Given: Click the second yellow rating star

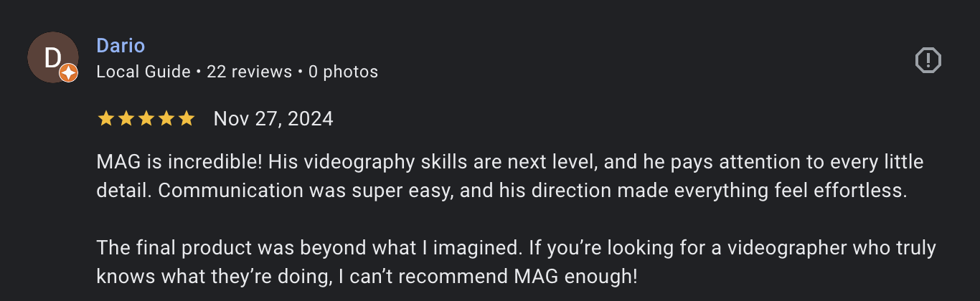Looking at the screenshot, I should pos(126,119).
